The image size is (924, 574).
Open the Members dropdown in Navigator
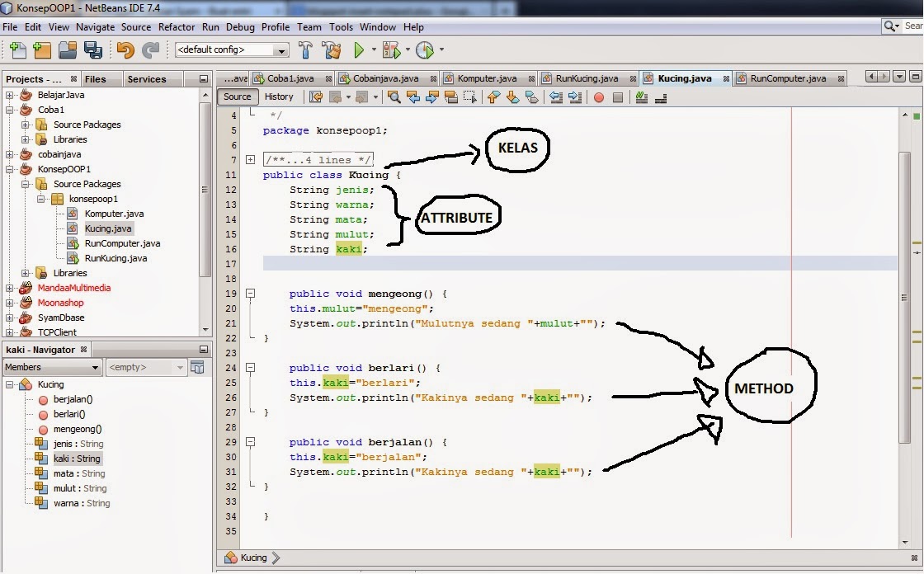(52, 367)
